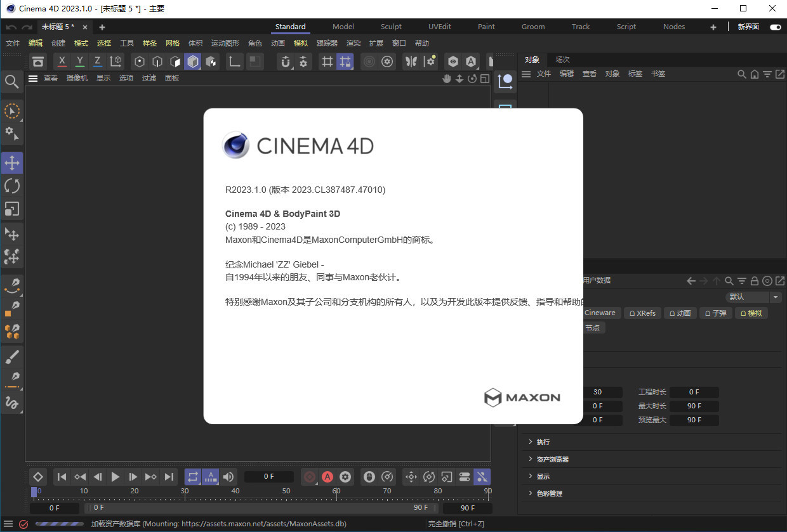Open the object manager 标签 menu
Viewport: 787px width, 532px height.
coord(635,74)
